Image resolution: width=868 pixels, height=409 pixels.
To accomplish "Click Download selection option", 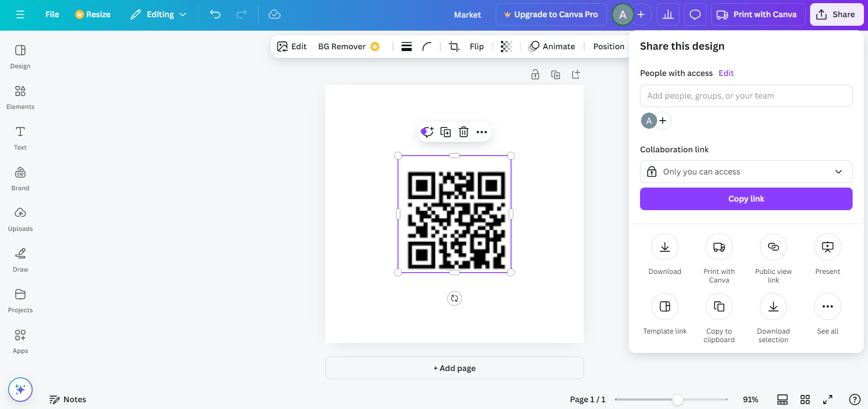I will (773, 318).
